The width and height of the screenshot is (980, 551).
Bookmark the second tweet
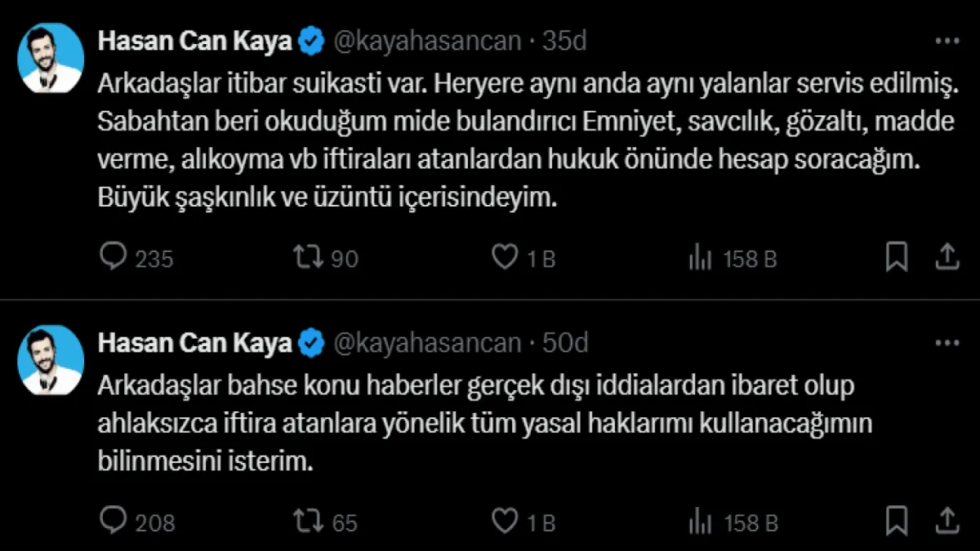[x=897, y=521]
